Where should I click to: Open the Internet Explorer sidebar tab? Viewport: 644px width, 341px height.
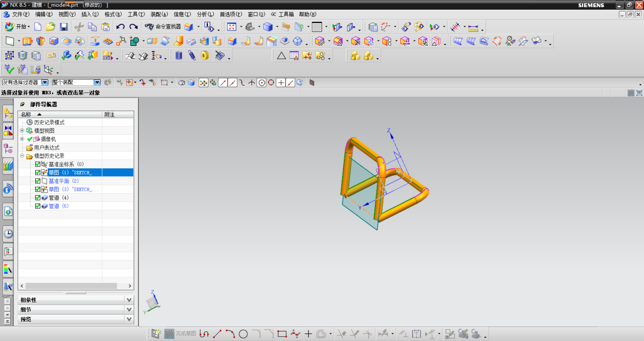click(8, 211)
